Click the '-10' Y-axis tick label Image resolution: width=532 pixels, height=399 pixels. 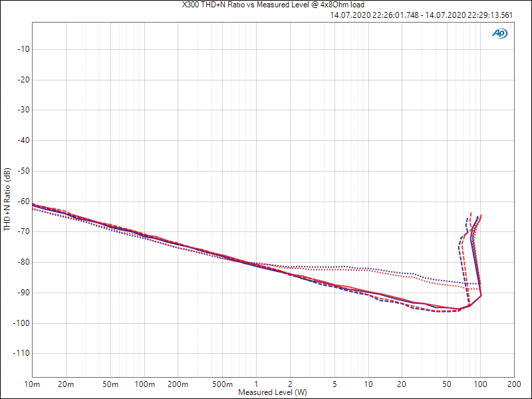[x=23, y=49]
